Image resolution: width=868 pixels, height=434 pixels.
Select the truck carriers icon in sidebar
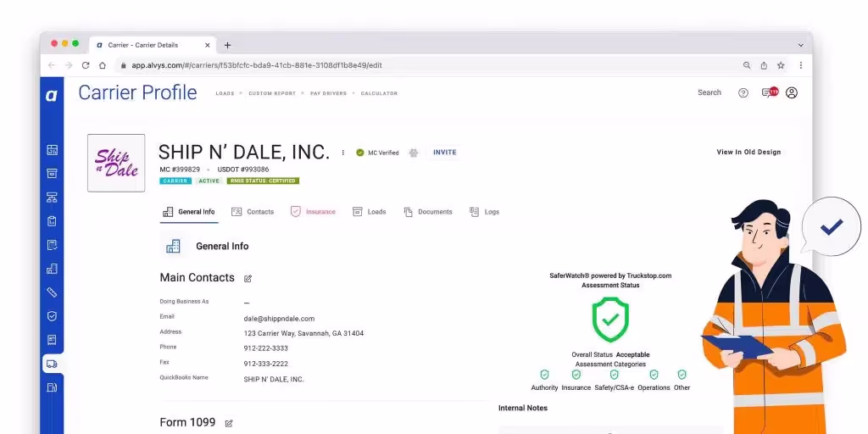(52, 364)
